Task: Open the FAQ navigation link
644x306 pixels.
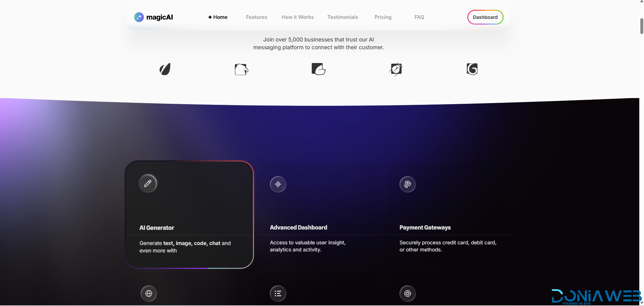Action: 419,17
